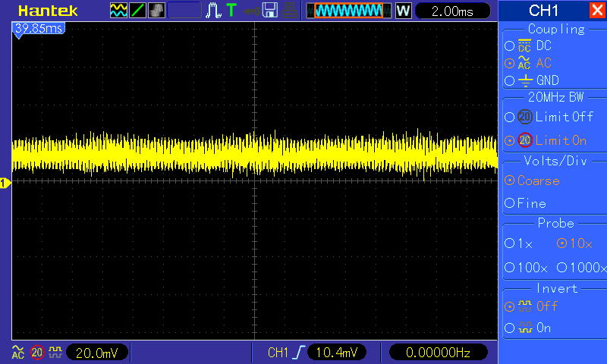Close the CH1 menu panel

(597, 10)
